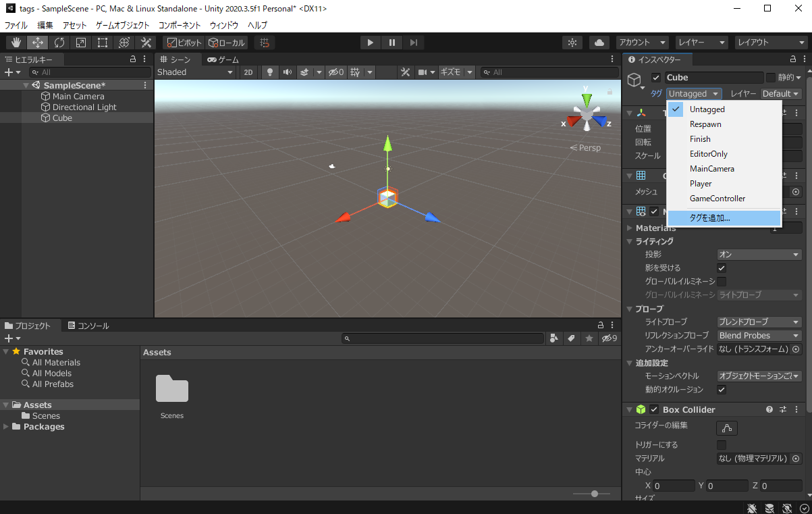Open cloud services icon
The height and width of the screenshot is (514, 812).
[599, 43]
